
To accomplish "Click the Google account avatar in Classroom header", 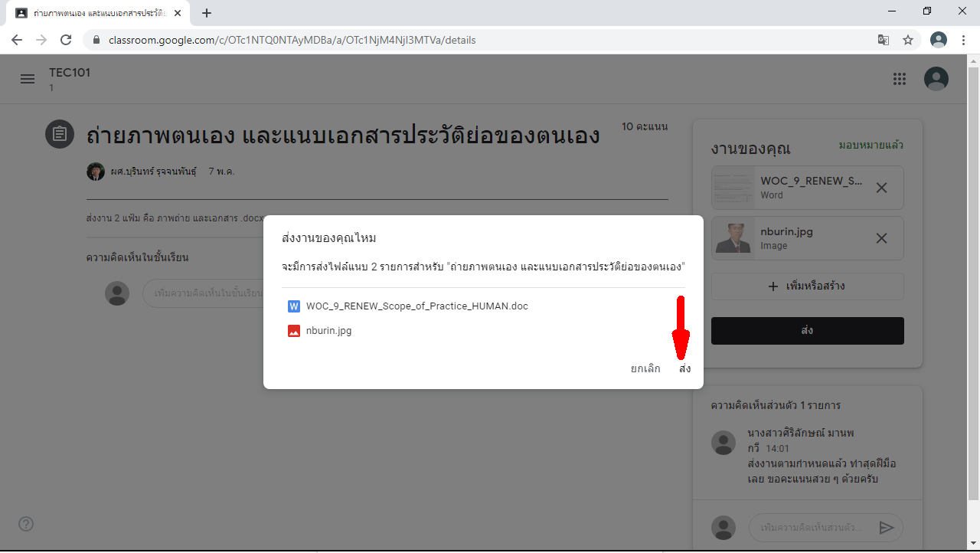I will [x=936, y=79].
